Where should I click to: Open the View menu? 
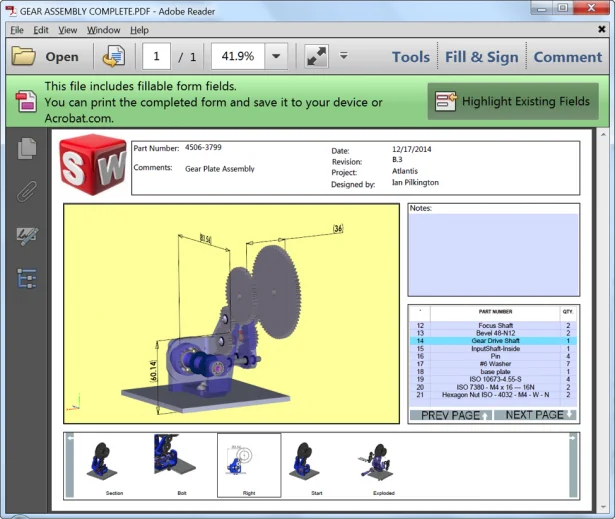pyautogui.click(x=67, y=30)
